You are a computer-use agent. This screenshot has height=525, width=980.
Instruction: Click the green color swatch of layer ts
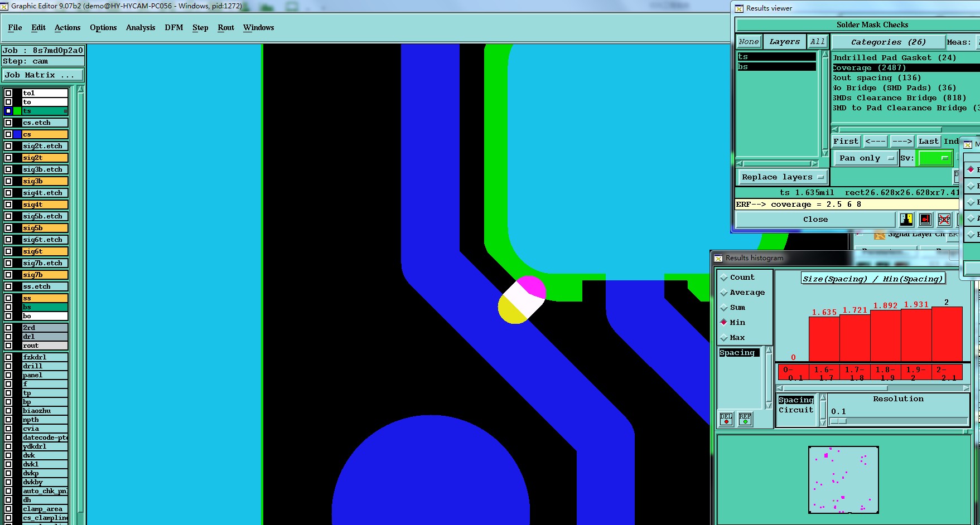pyautogui.click(x=18, y=111)
